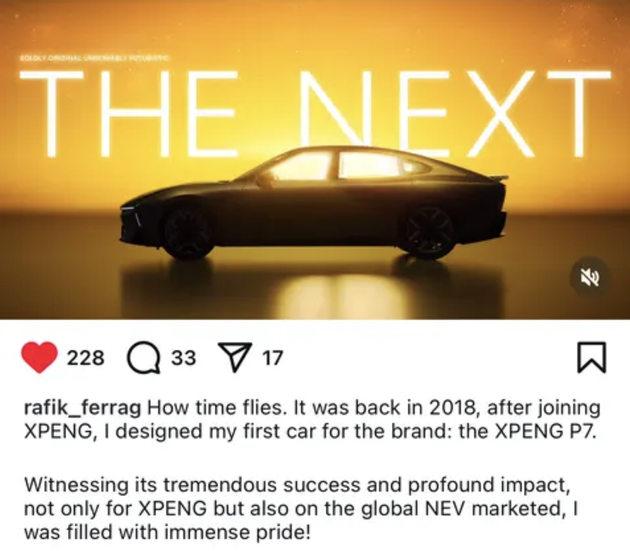View the 228 likes list

click(x=85, y=357)
